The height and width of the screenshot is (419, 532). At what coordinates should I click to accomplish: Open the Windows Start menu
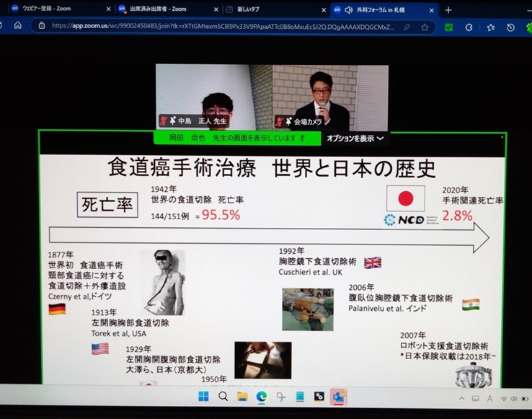click(x=203, y=397)
